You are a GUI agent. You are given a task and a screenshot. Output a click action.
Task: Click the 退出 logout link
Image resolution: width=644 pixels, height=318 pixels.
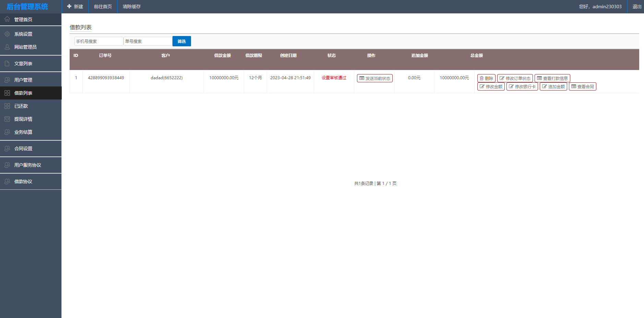pyautogui.click(x=637, y=7)
